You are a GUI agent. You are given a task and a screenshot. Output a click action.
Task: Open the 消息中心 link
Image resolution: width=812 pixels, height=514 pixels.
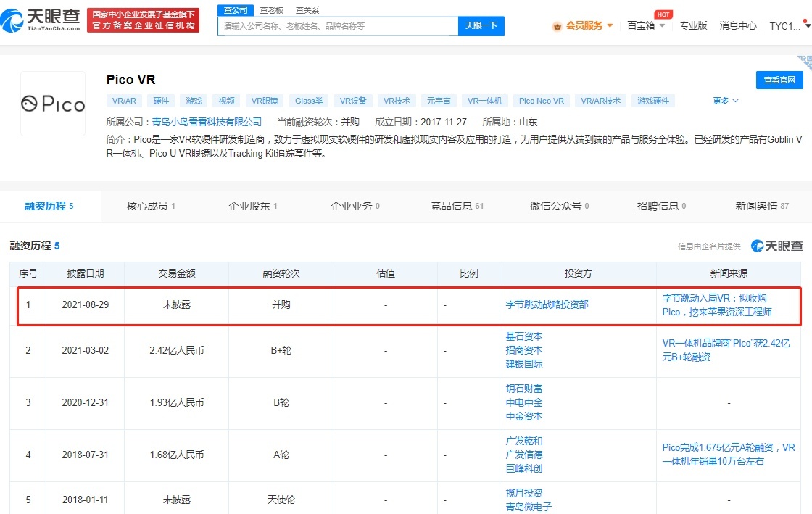[x=738, y=25]
